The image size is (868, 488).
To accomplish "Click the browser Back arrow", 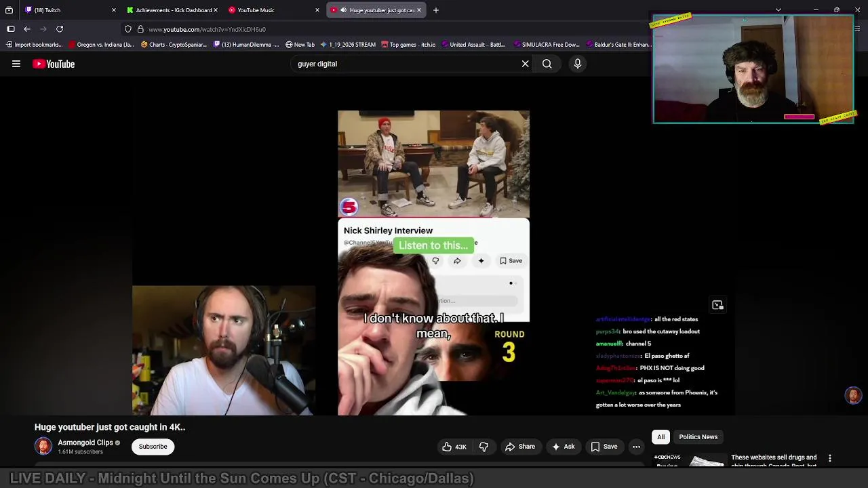I will point(27,29).
